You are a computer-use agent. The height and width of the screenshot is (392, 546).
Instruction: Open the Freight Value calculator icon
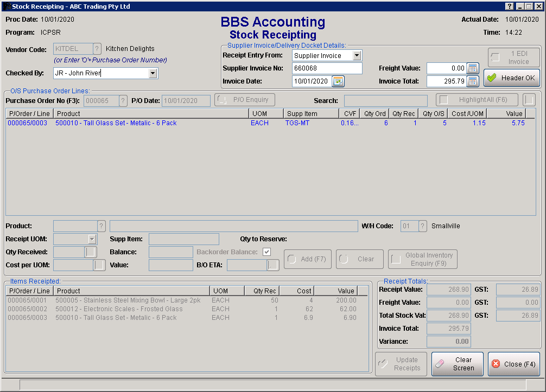click(473, 68)
